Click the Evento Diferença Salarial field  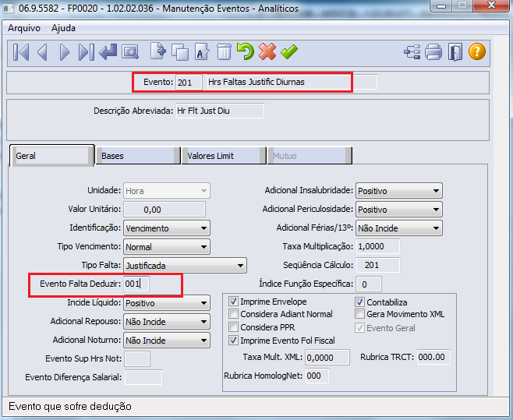point(143,377)
